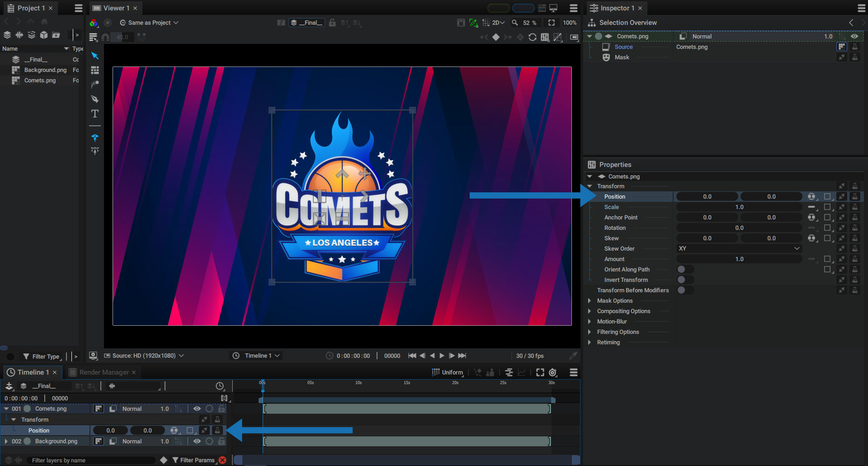
Task: Click the fullscreen timeline icon
Action: point(540,372)
